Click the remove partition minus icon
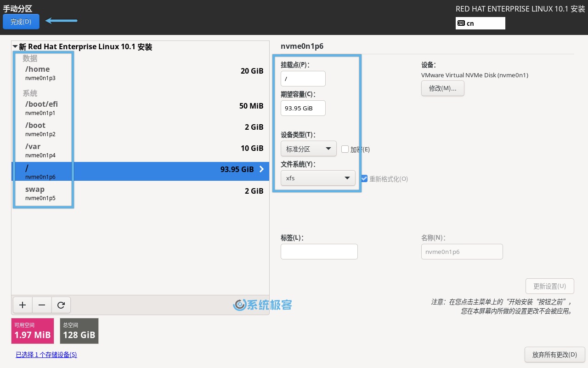588x368 pixels. pyautogui.click(x=42, y=305)
